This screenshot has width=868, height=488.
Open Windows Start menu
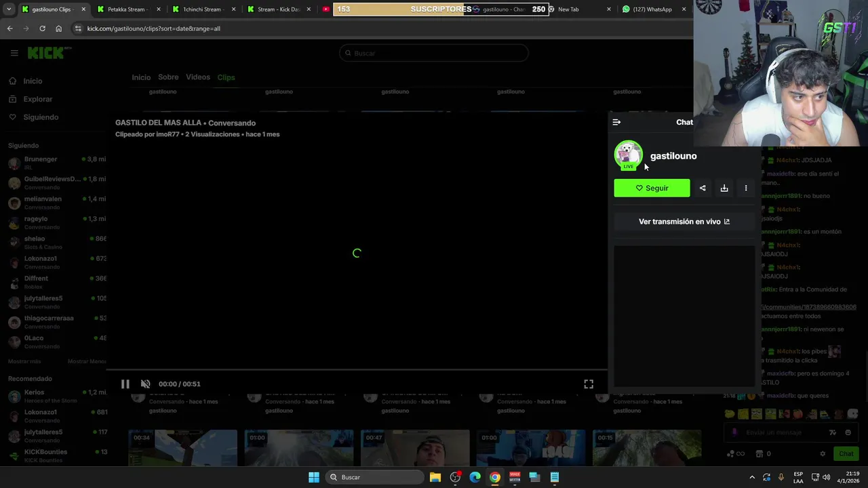[313, 477]
